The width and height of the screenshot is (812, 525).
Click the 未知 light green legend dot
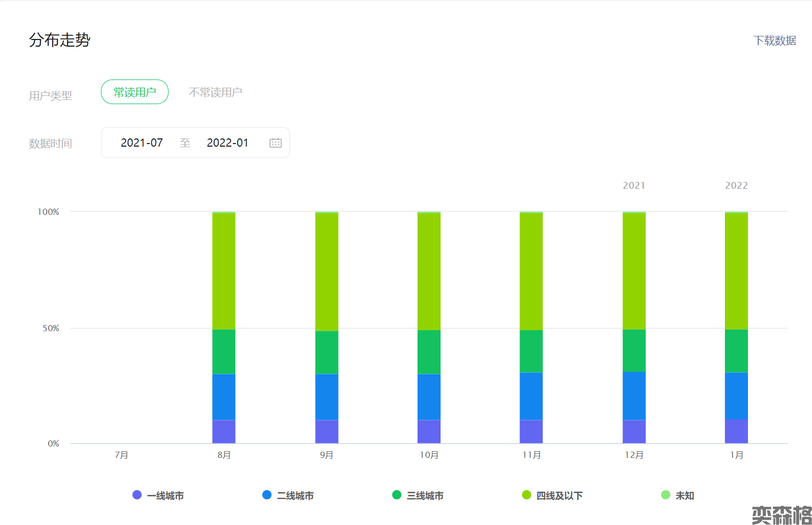665,495
